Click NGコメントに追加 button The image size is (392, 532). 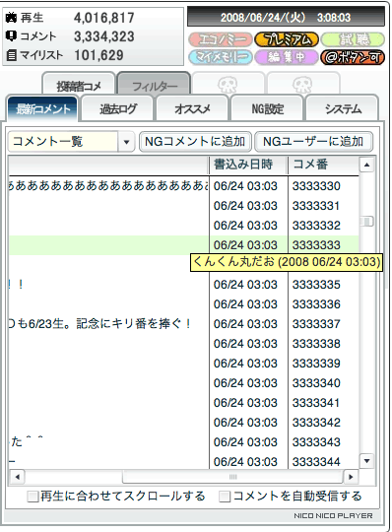(195, 142)
